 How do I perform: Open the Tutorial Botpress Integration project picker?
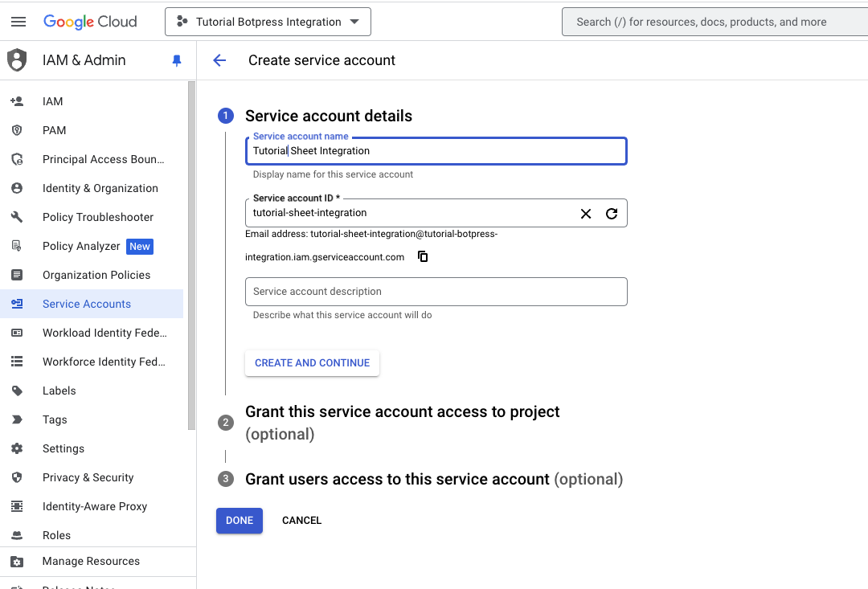click(x=268, y=22)
